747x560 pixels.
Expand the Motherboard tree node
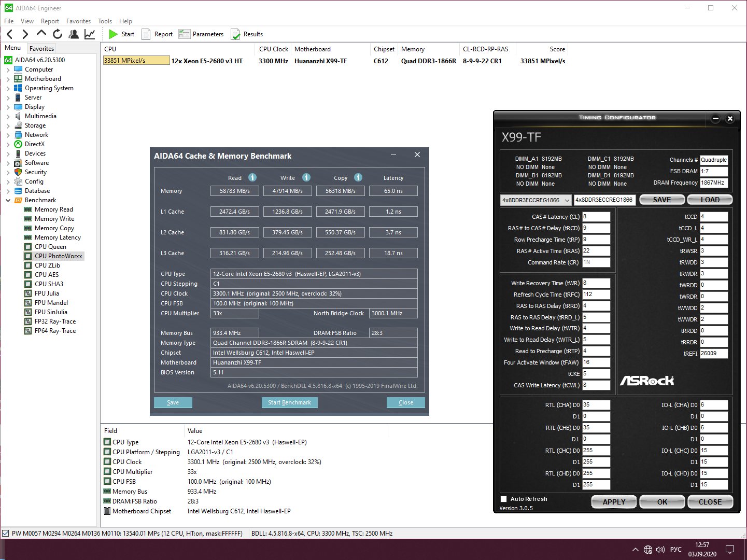coord(8,79)
